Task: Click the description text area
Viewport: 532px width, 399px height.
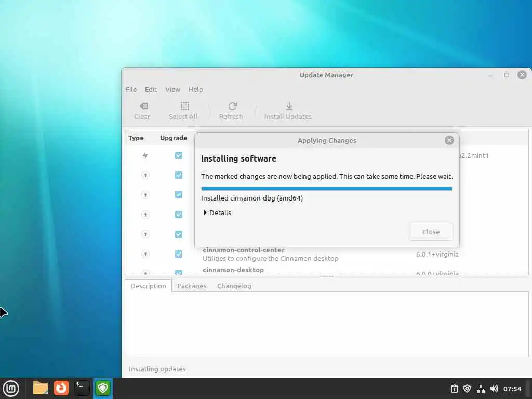Action: click(x=326, y=324)
